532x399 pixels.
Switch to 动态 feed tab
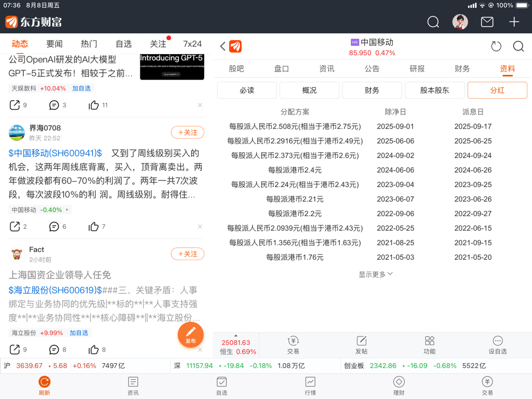pos(20,44)
